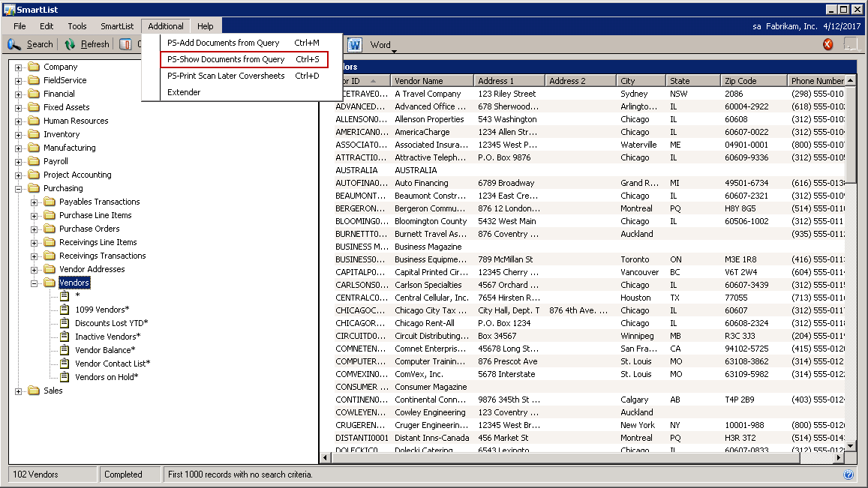Click the Address 2 column header
Image resolution: width=868 pixels, height=488 pixels.
pyautogui.click(x=581, y=81)
